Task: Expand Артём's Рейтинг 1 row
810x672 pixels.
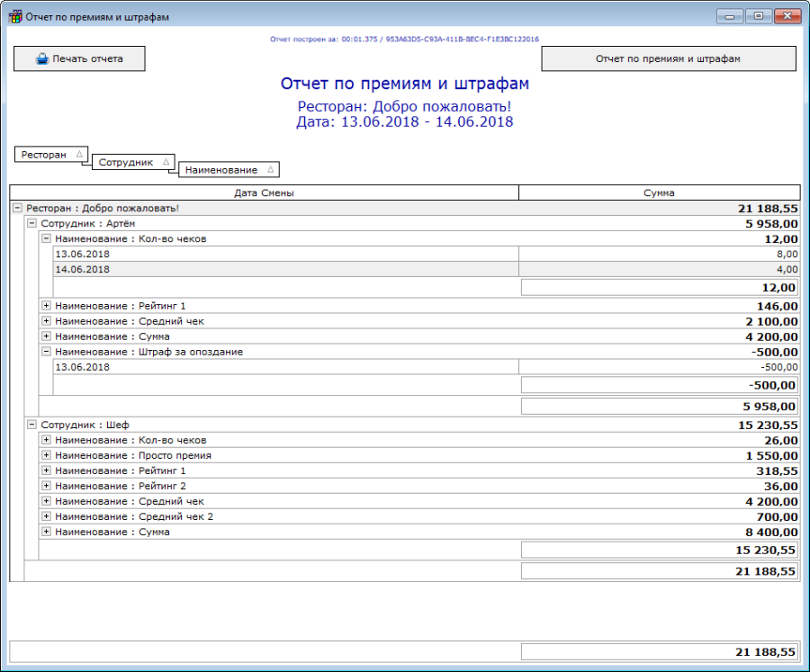Action: click(x=46, y=307)
